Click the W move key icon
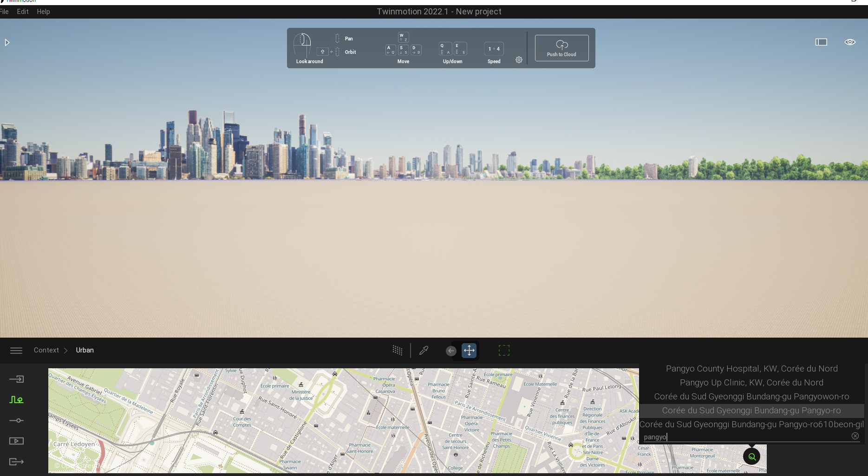Screen dimensions: 868x476 [403, 37]
